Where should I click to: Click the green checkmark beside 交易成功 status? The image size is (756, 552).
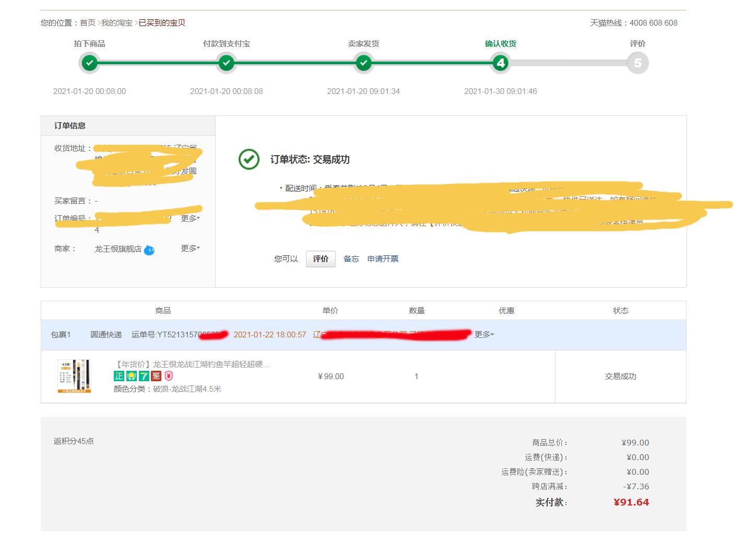(250, 159)
